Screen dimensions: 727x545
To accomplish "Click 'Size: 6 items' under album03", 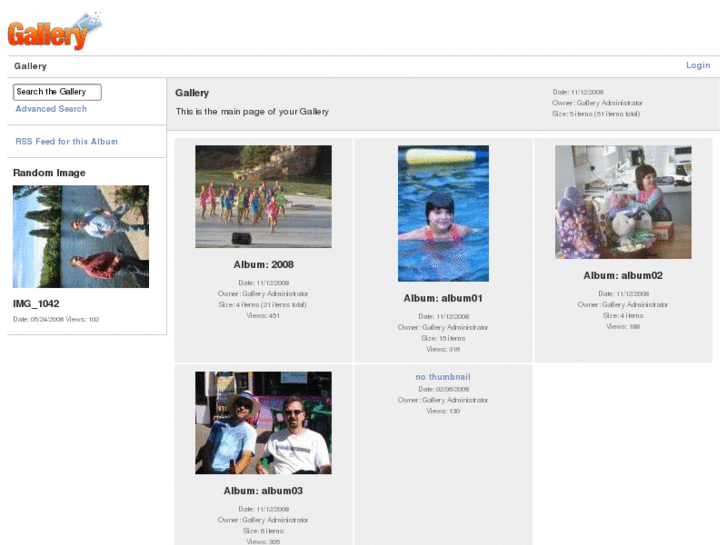I will point(263,531).
